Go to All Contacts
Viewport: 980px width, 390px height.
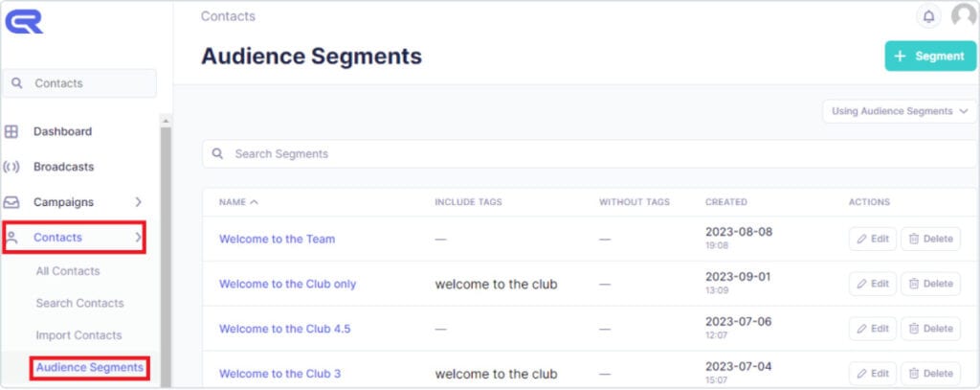pos(68,271)
